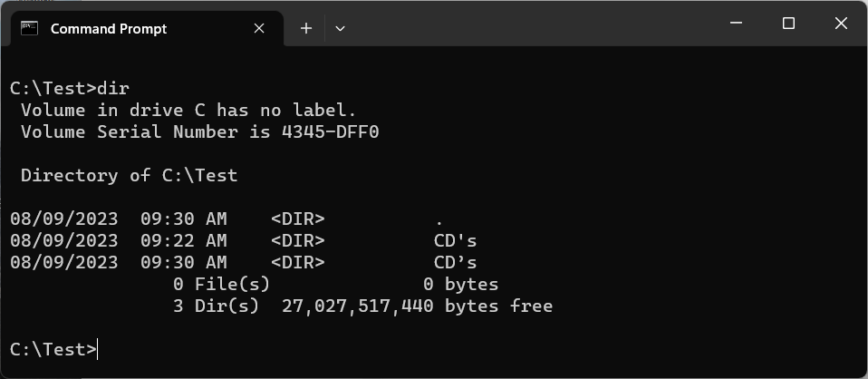
Task: Click the Command Prompt tab icon
Action: [29, 28]
